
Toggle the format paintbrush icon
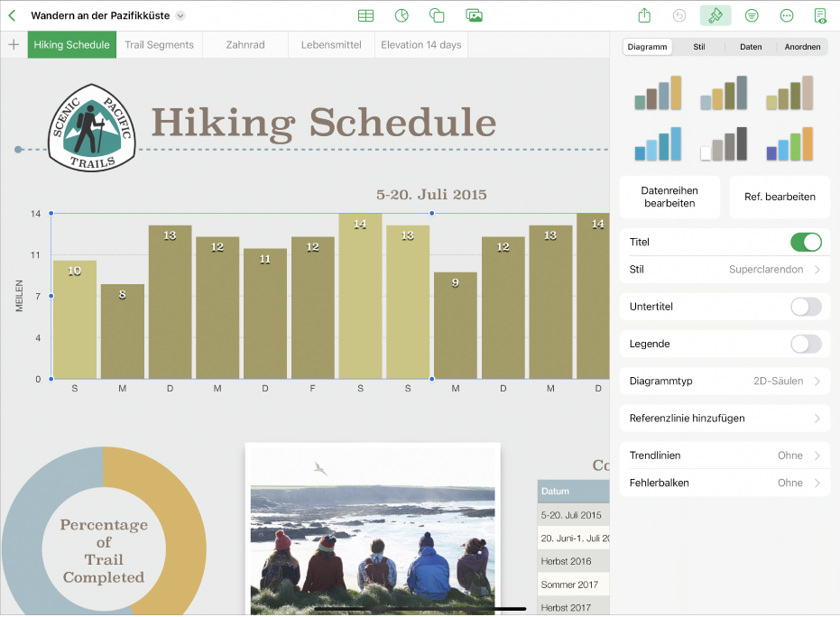point(715,15)
